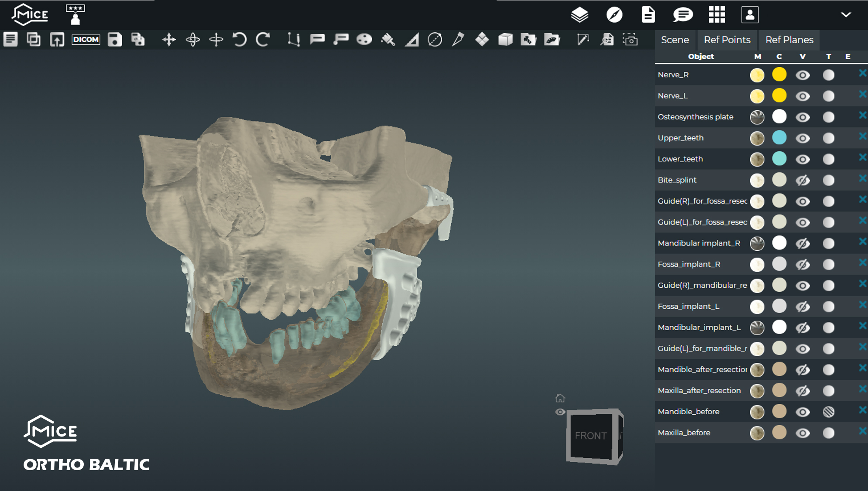The width and height of the screenshot is (868, 491).
Task: Open the user profile icon
Action: click(x=750, y=15)
